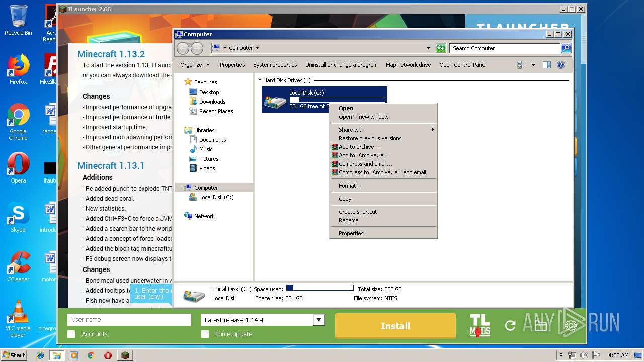The height and width of the screenshot is (362, 644).
Task: Click System properties toolbar button
Action: (x=275, y=65)
